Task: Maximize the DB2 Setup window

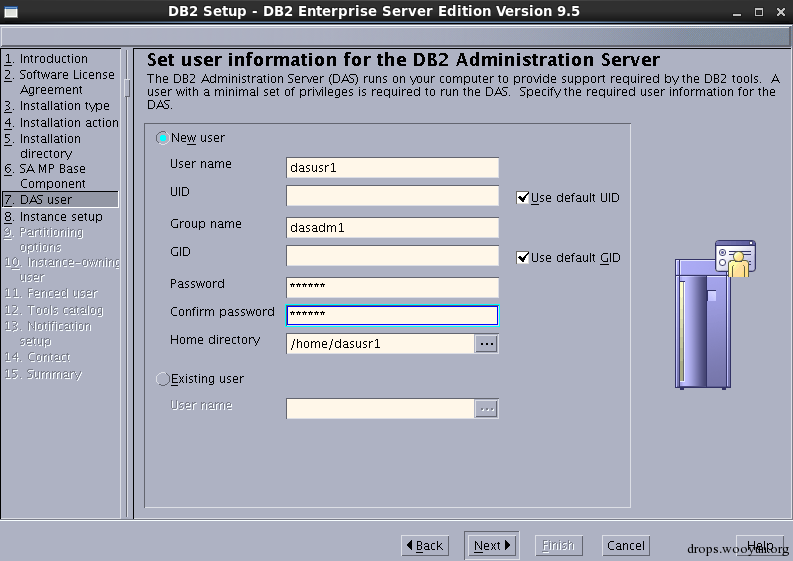Action: [759, 12]
